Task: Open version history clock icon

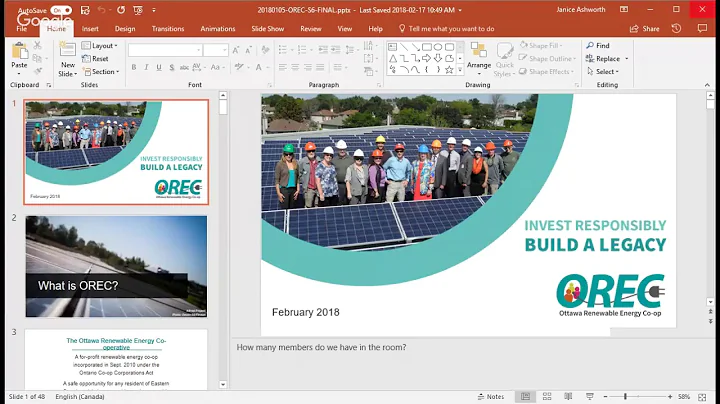Action: 676,28
